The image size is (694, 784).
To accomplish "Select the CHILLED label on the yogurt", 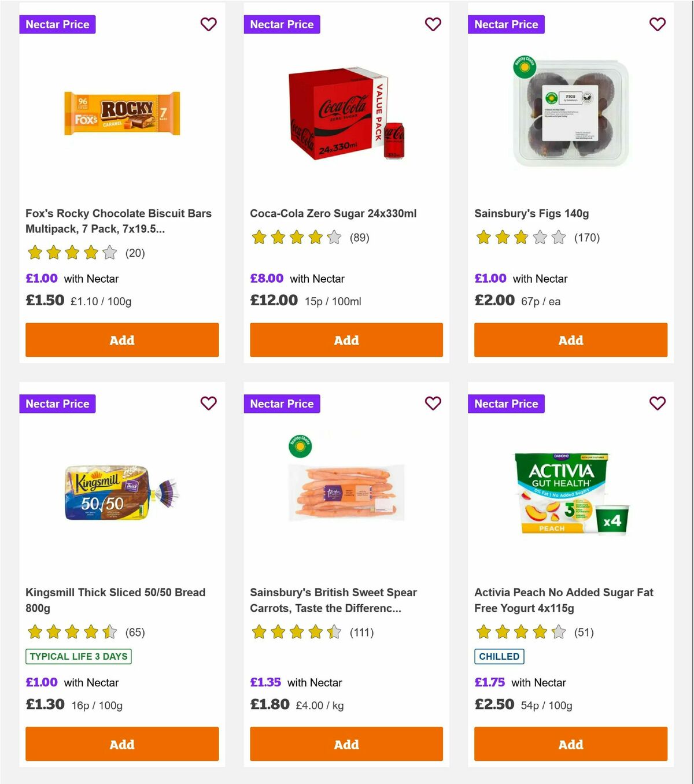I will tap(499, 656).
